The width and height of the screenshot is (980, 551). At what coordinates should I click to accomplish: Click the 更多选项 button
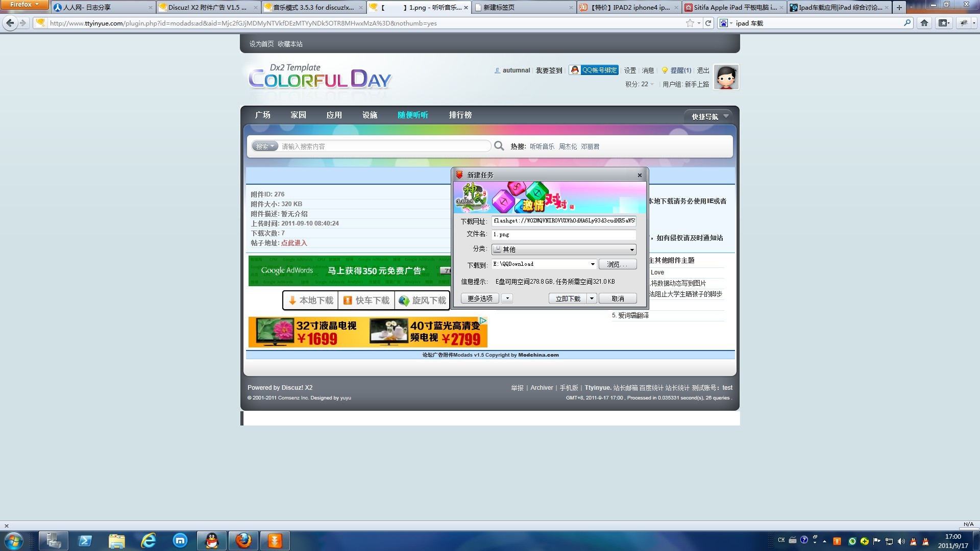pyautogui.click(x=480, y=298)
